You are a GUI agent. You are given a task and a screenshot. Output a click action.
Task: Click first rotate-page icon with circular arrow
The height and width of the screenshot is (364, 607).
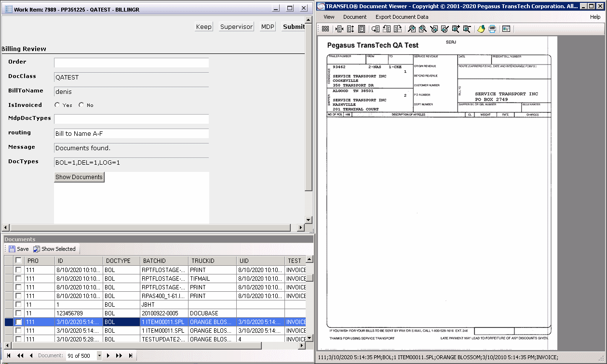[376, 29]
